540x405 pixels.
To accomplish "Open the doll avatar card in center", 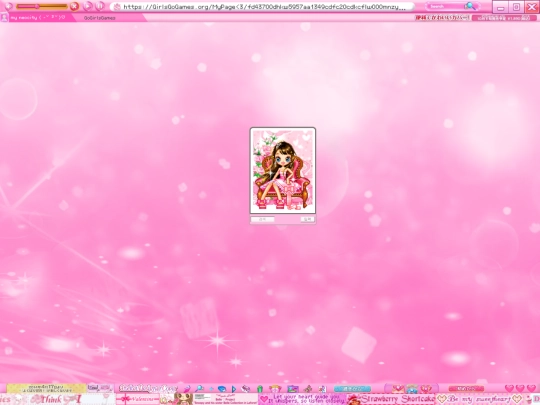I will (x=283, y=170).
